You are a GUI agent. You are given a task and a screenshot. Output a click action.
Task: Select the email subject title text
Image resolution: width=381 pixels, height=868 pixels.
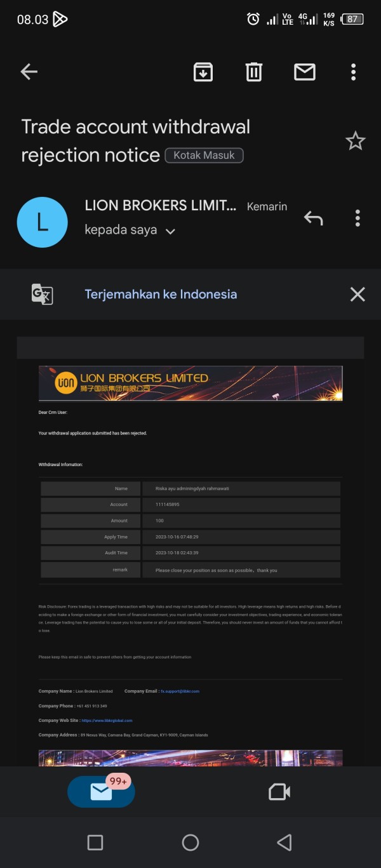[136, 140]
